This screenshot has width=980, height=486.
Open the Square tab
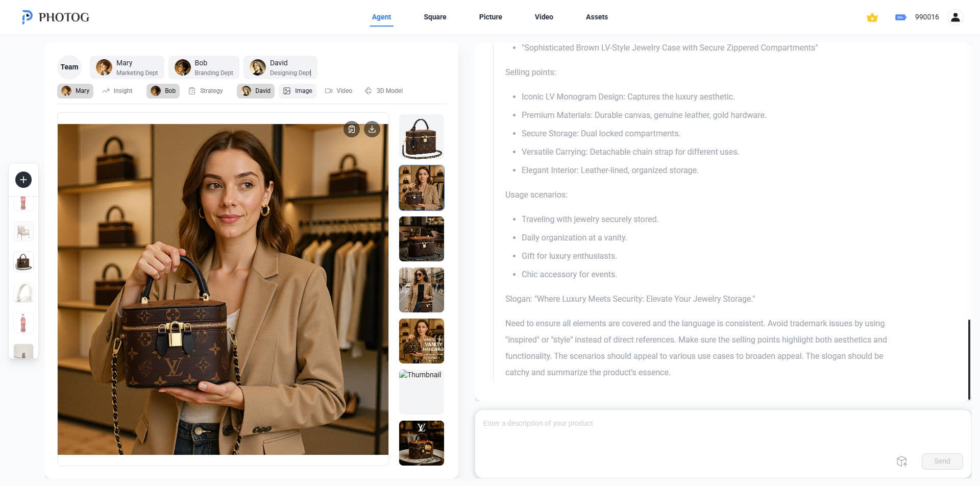click(x=435, y=17)
